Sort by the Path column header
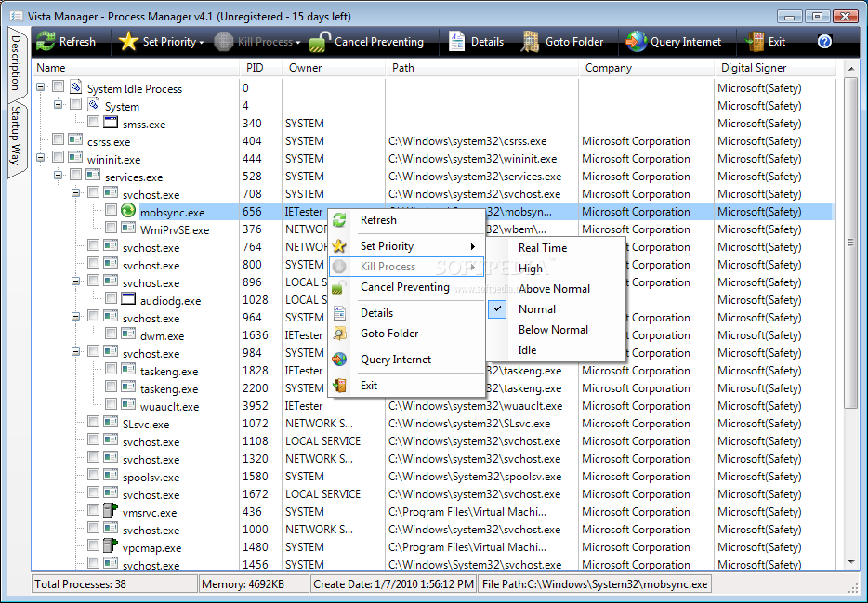868x603 pixels. [481, 68]
